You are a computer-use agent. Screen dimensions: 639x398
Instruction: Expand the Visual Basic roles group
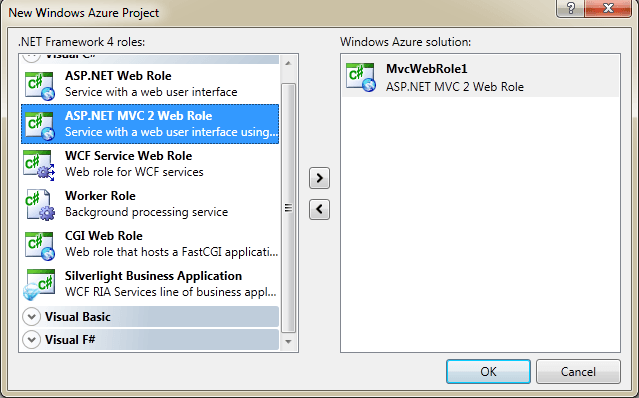tap(31, 317)
